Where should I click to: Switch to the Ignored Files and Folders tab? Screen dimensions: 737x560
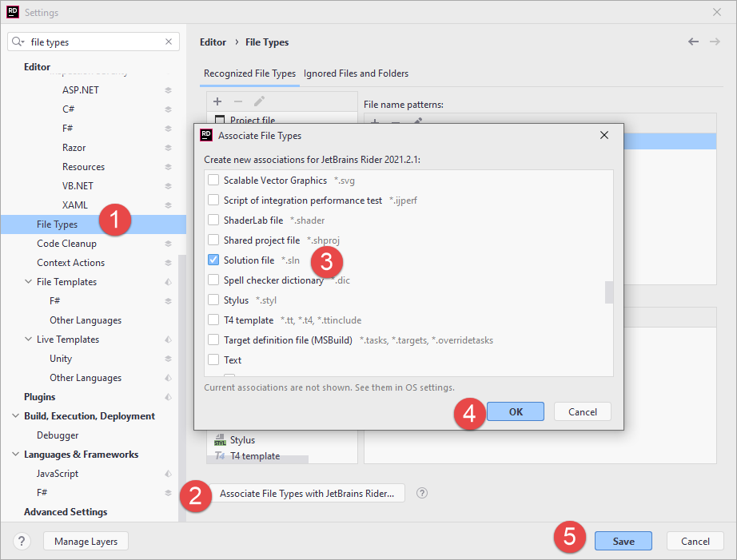(x=356, y=73)
